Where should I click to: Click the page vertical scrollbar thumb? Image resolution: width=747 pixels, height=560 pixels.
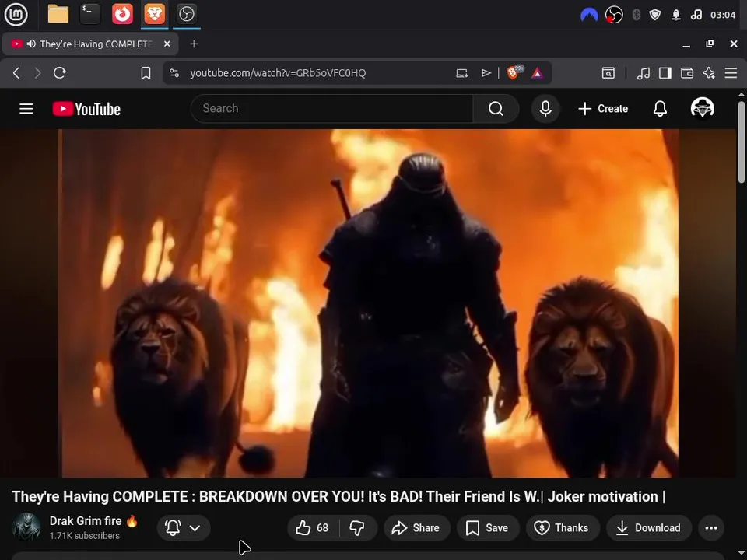point(742,142)
